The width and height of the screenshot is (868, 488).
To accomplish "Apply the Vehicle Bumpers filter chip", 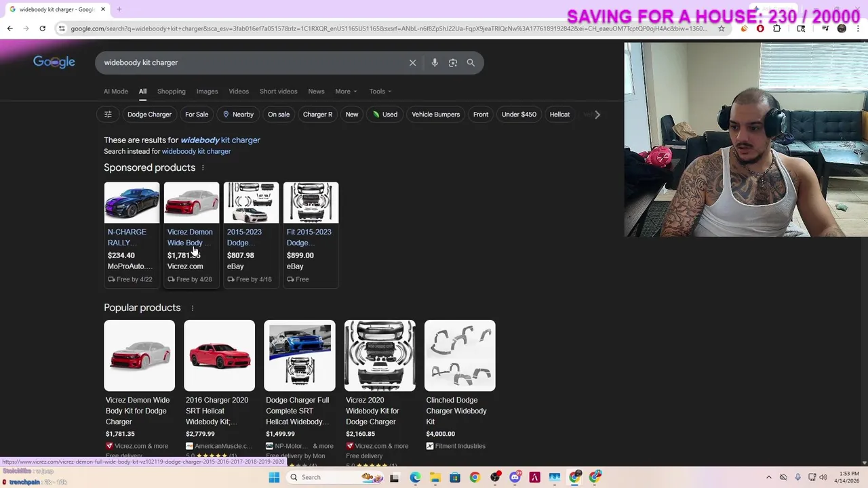I will pyautogui.click(x=436, y=115).
